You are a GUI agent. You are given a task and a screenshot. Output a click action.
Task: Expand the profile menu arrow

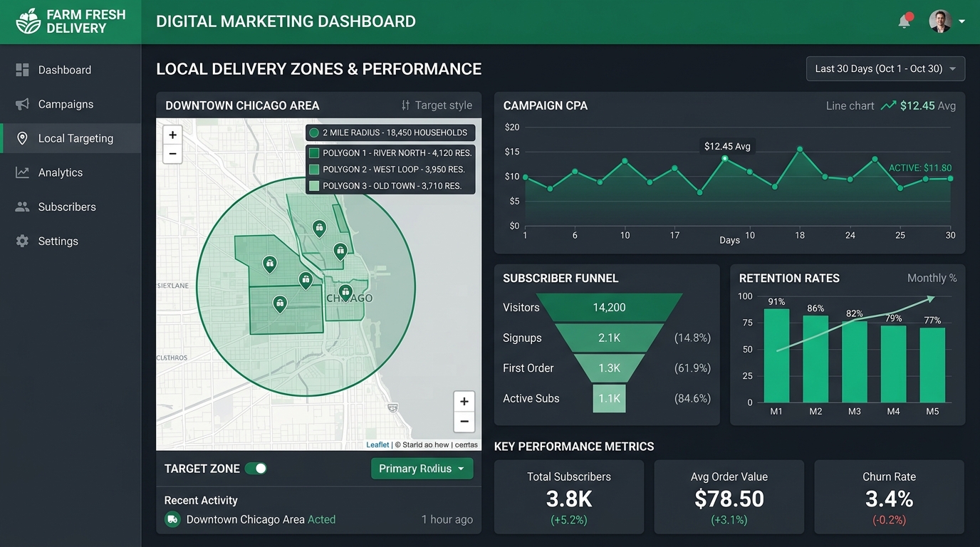click(962, 21)
